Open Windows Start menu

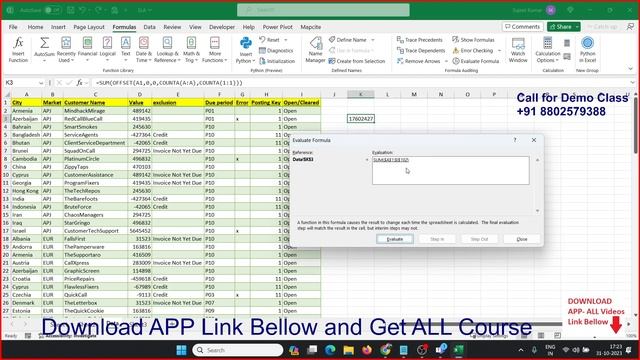[x=181, y=350]
